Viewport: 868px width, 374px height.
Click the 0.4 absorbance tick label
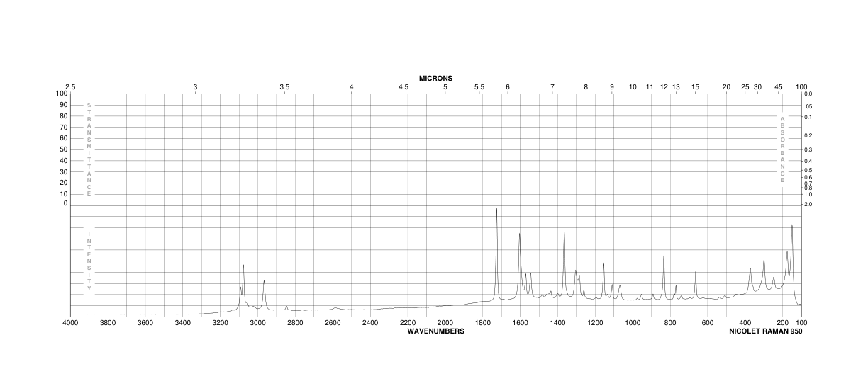point(808,161)
